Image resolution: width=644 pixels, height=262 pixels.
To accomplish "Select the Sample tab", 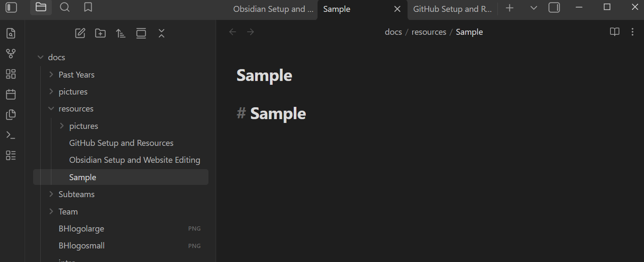I will (x=337, y=9).
